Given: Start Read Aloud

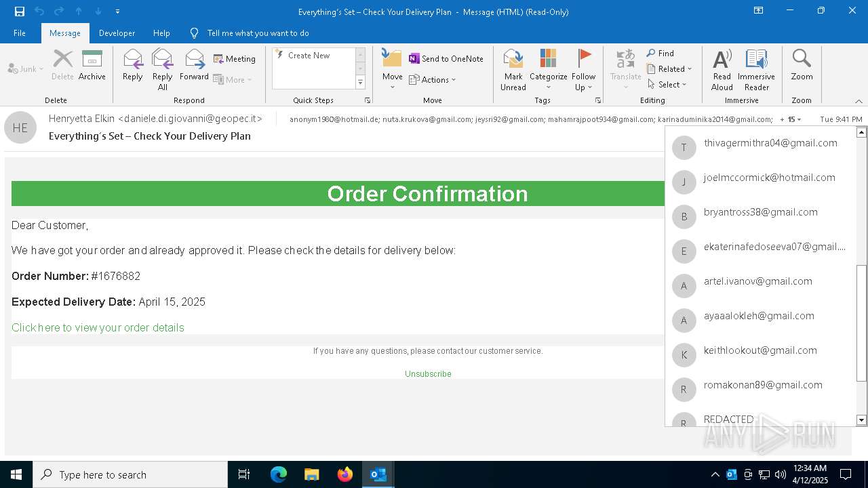Looking at the screenshot, I should (x=722, y=69).
